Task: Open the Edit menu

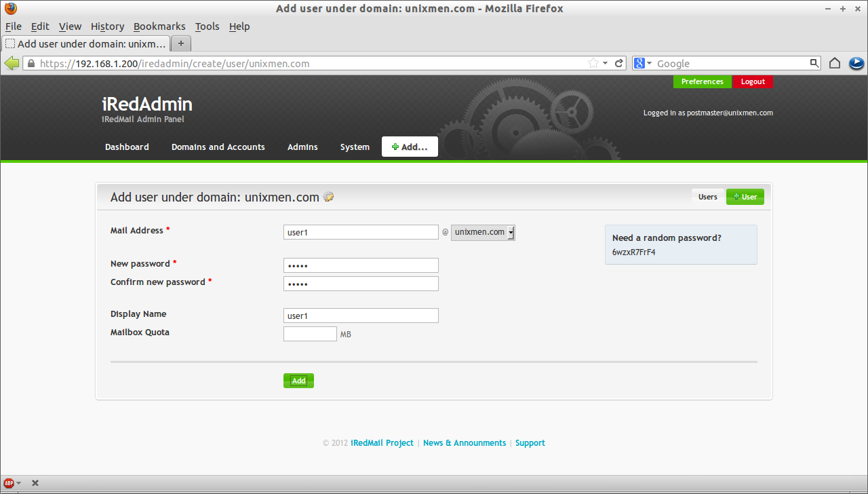Action: pos(40,26)
